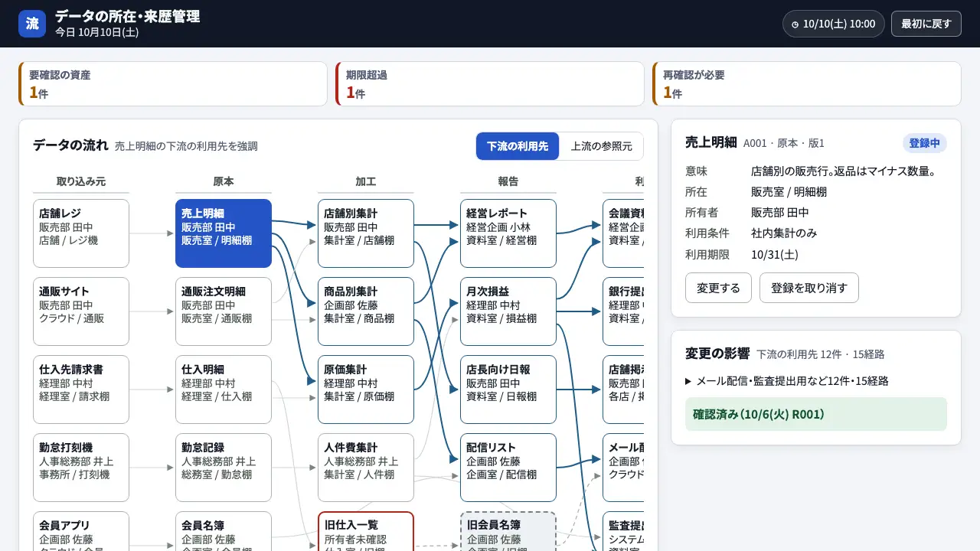Screen dimensions: 980x551
Task: Click the A001 · 原本 · 版1 text
Action: pyautogui.click(x=784, y=143)
